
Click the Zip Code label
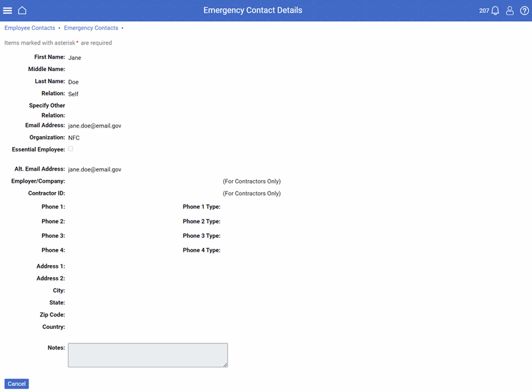coord(53,315)
